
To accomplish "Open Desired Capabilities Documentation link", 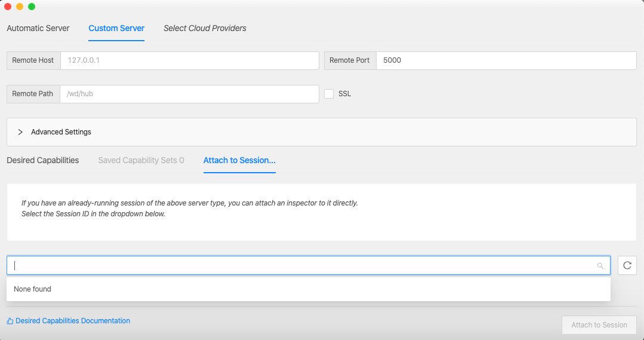I will 73,321.
